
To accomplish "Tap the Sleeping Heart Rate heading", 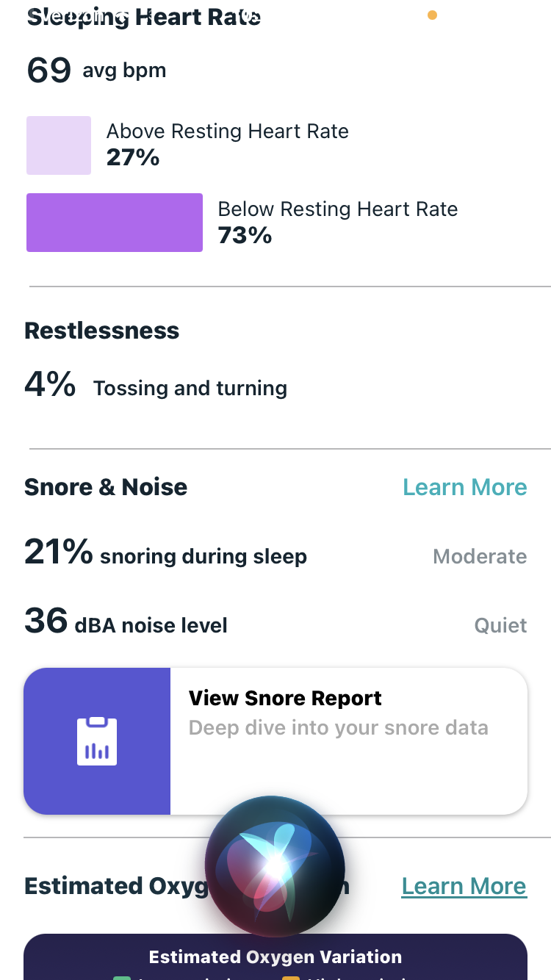I will [143, 18].
